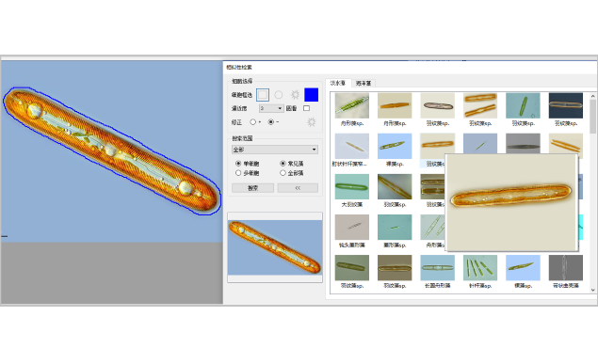Click the grey starburst icon in the correction row
This screenshot has height=364, width=598.
pos(311,122)
